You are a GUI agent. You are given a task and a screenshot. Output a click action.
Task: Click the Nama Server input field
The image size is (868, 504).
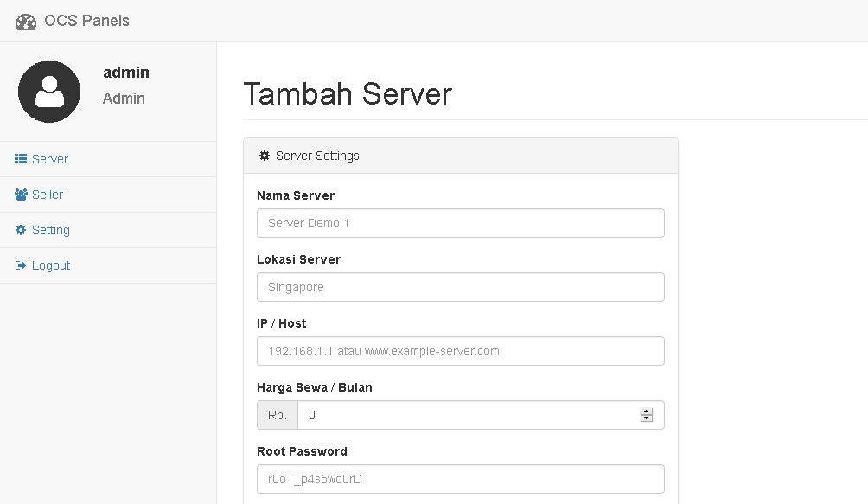460,222
